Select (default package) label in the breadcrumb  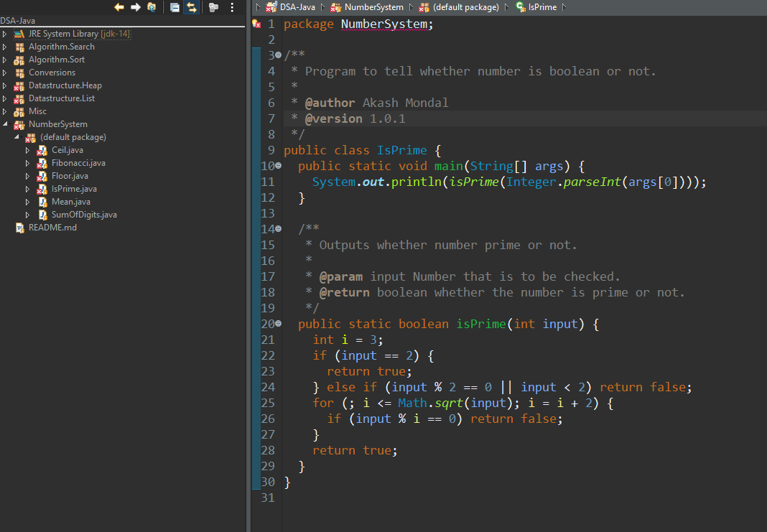[466, 7]
